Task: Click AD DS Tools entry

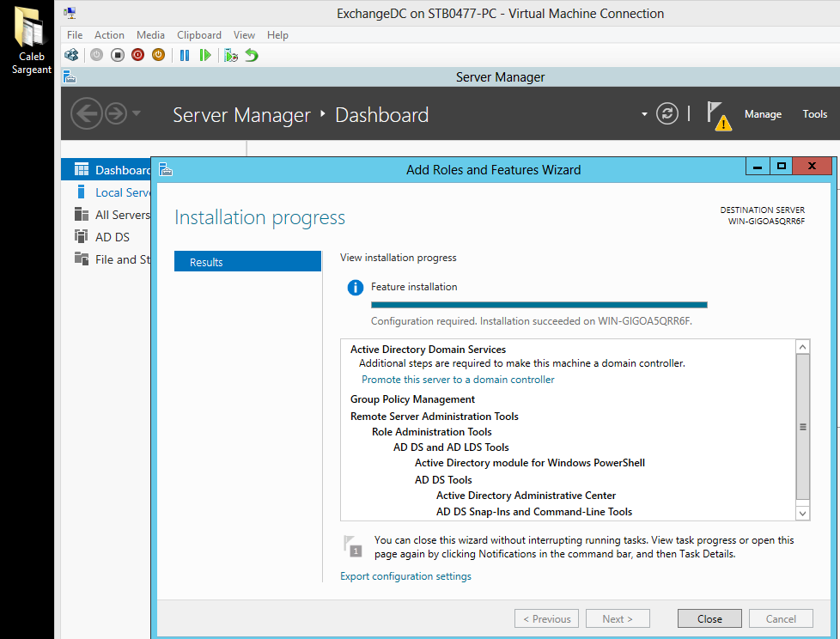Action: 443,480
